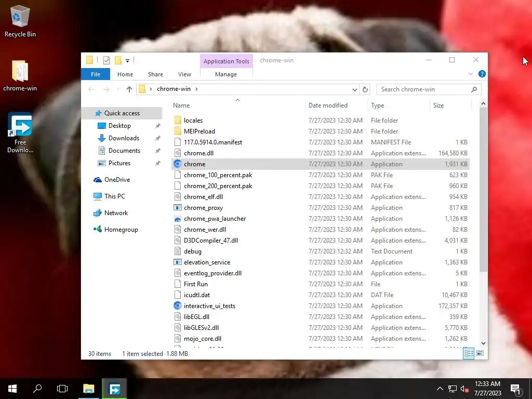532x399 pixels.
Task: Open the Windows Start menu
Action: [12, 389]
